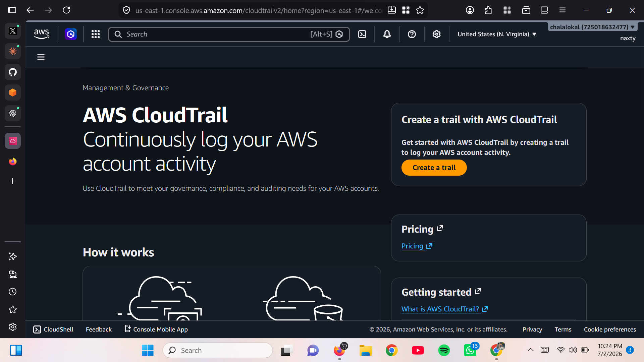Open YouTube from the taskbar

pos(418,350)
